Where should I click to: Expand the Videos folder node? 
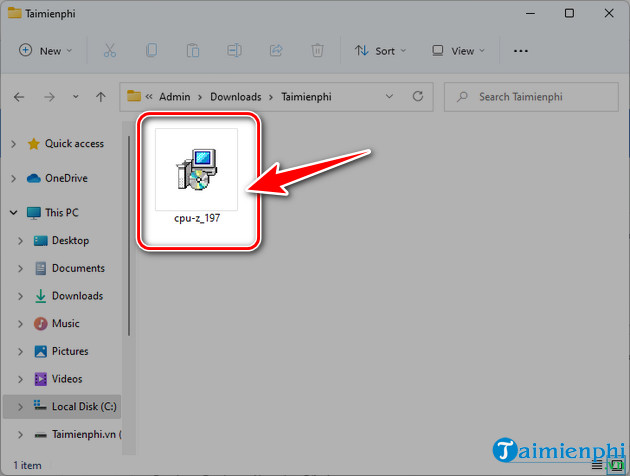(20, 379)
